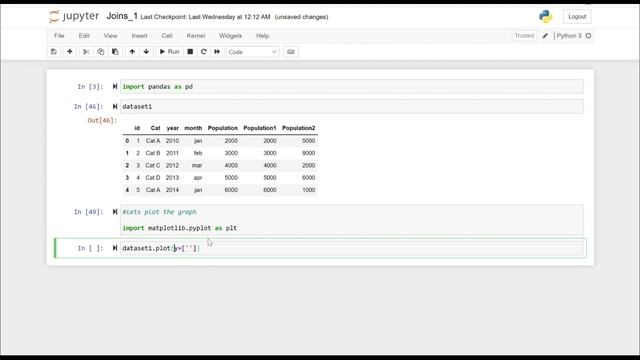
Task: Run the selected cell
Action: pyautogui.click(x=169, y=52)
